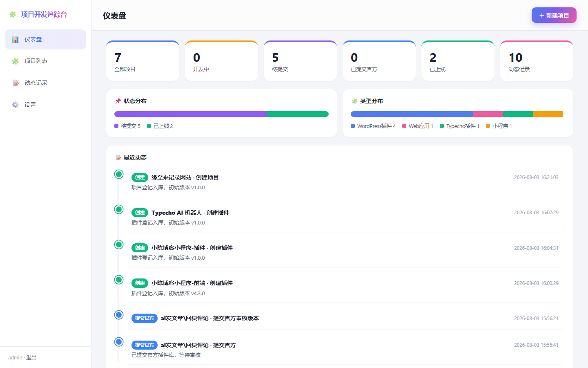Viewport: 588px width, 368px height.
Task: Click the blue WordPress插件 4 legend swatch
Action: click(x=353, y=126)
